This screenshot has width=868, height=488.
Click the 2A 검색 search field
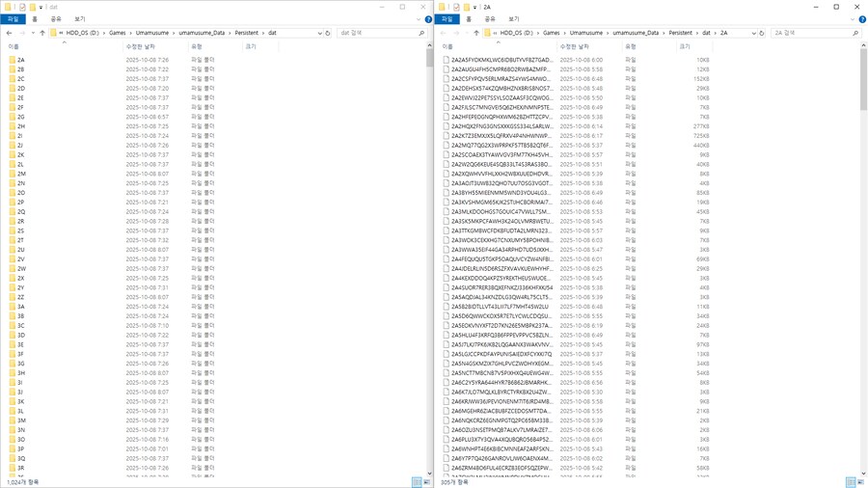point(808,33)
